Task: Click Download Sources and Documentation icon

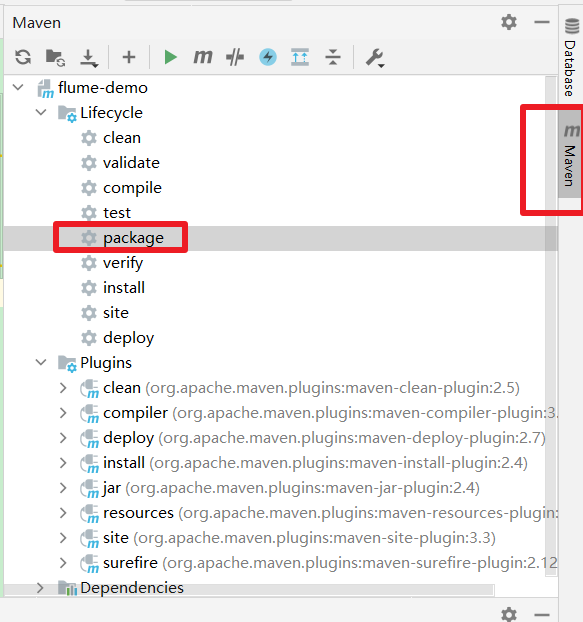Action: (x=88, y=58)
